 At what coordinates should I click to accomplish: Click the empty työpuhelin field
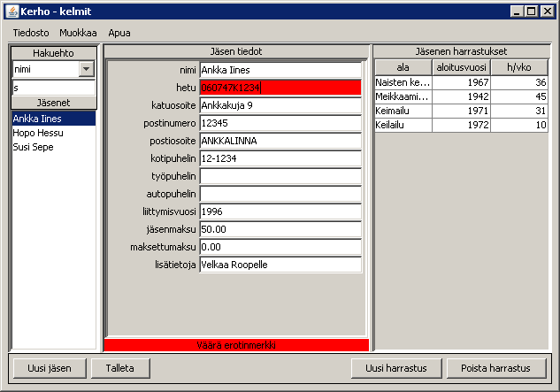click(x=280, y=176)
